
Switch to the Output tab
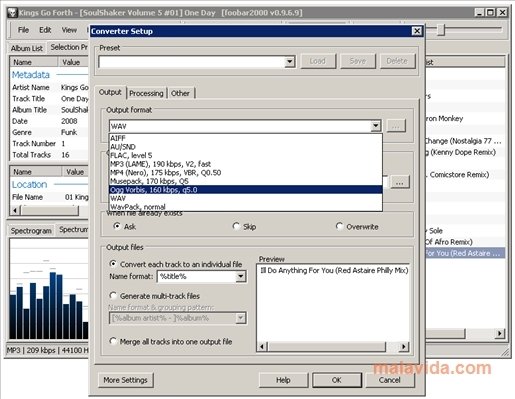click(110, 92)
